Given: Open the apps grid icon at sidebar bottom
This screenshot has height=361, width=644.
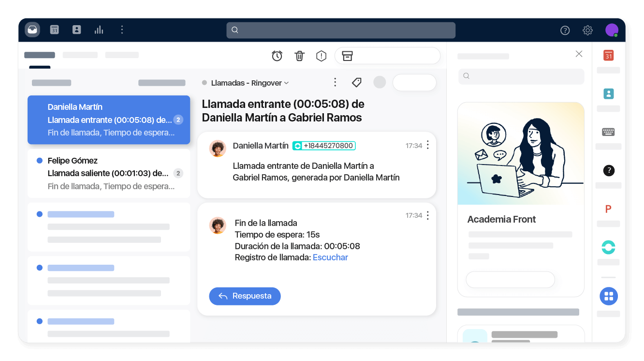Looking at the screenshot, I should [x=609, y=296].
